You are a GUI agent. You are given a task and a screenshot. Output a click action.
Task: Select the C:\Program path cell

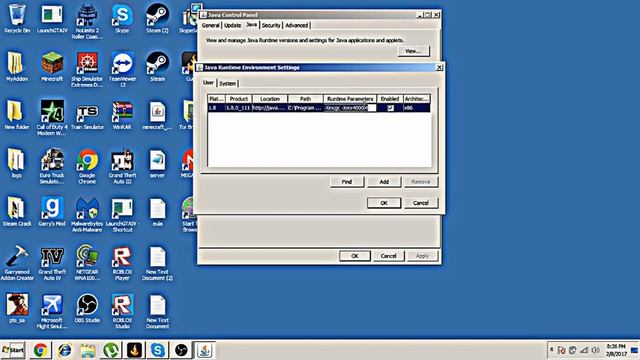click(x=305, y=108)
